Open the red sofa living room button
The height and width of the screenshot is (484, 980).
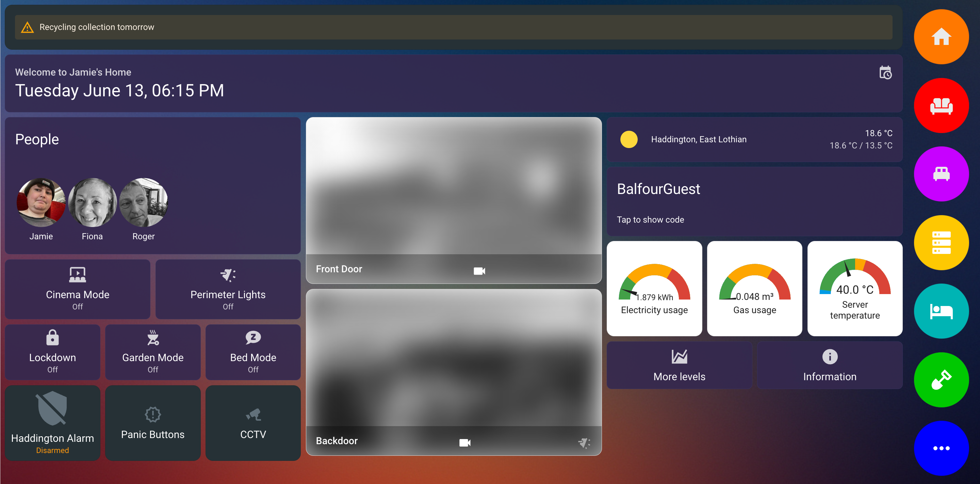(941, 106)
